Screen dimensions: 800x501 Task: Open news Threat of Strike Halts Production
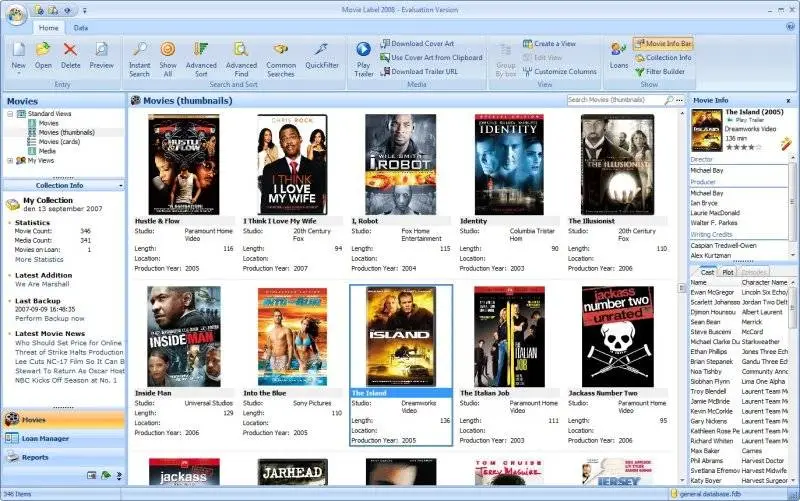69,352
